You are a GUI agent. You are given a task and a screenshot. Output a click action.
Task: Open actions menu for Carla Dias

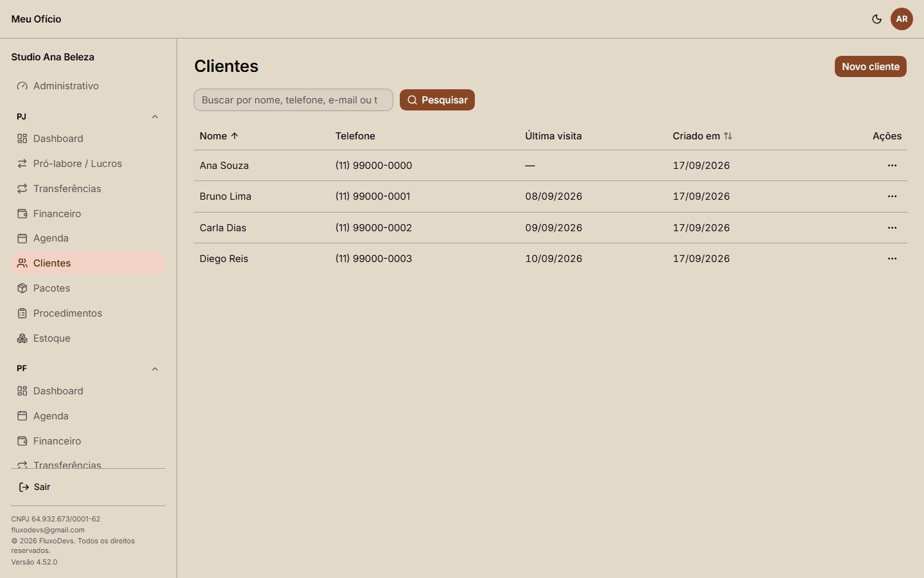point(892,228)
